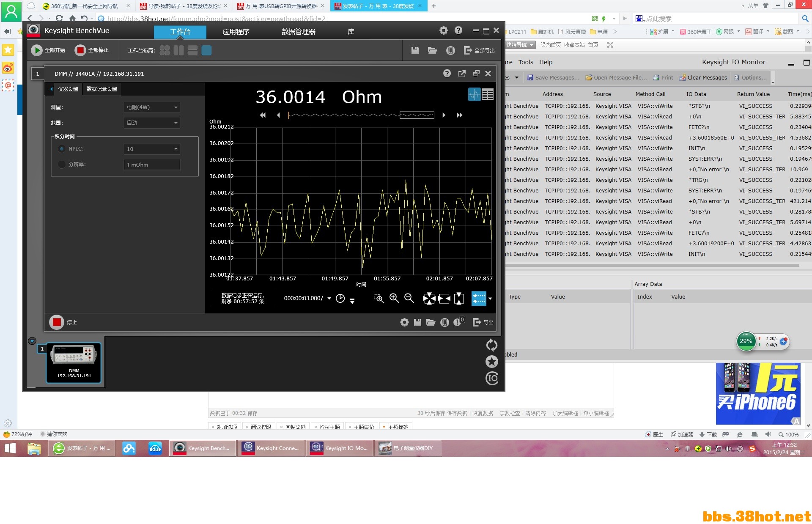This screenshot has width=812, height=524.
Task: Click the chart overview navigator window
Action: pyautogui.click(x=417, y=115)
